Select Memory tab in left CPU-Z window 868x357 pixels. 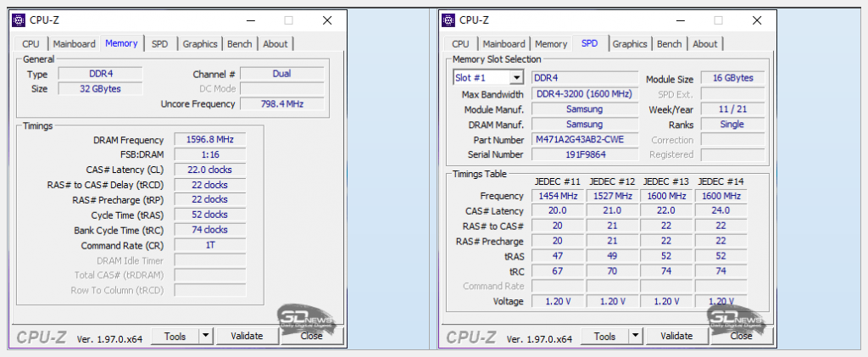121,43
